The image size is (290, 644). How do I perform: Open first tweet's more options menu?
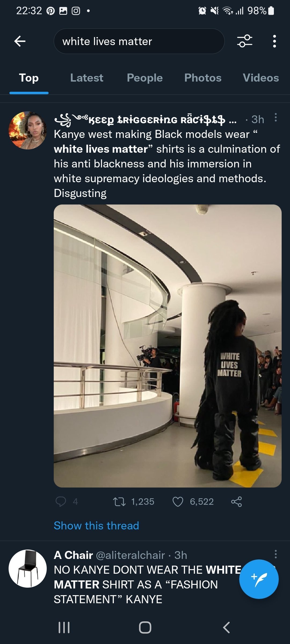(275, 118)
